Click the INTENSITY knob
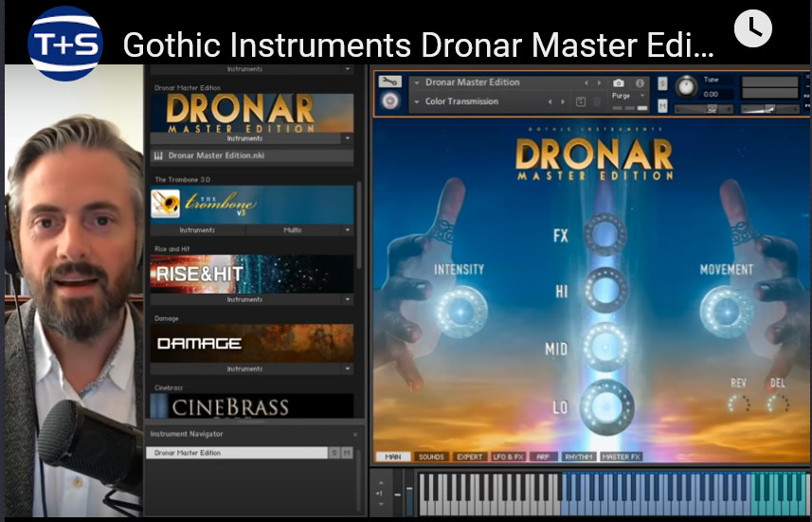This screenshot has width=812, height=522. coord(460,312)
